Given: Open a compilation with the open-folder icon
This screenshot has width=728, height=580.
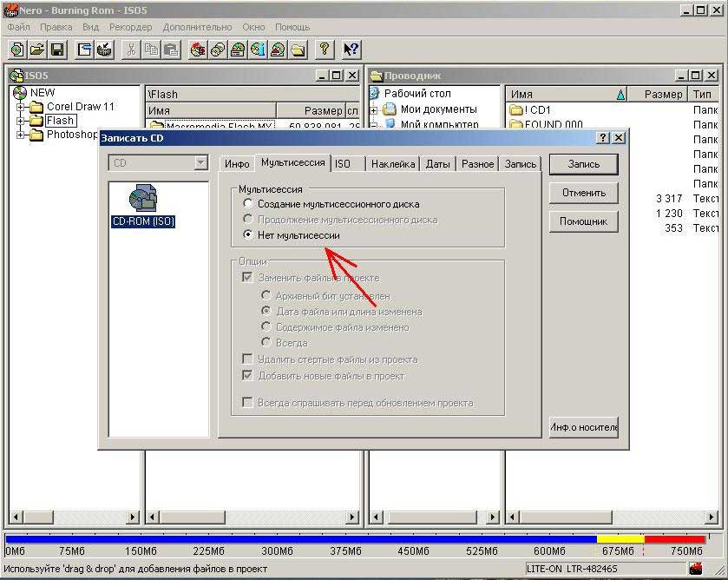Looking at the screenshot, I should click(x=37, y=49).
